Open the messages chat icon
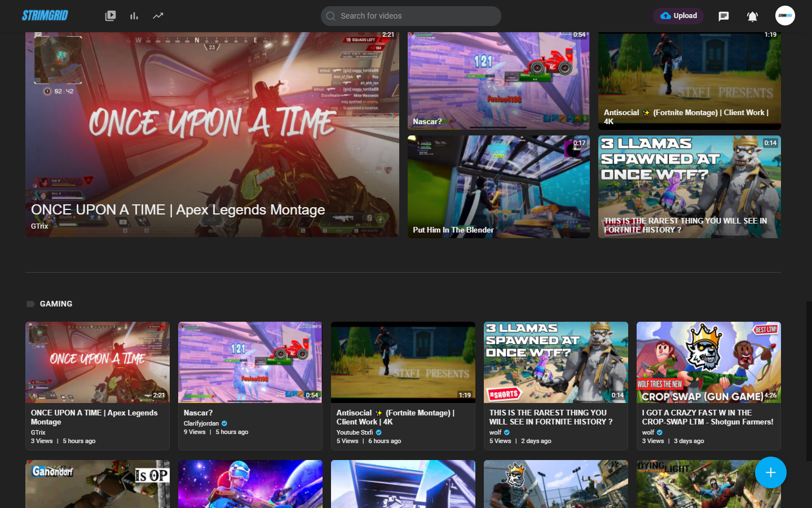The height and width of the screenshot is (508, 812). click(723, 16)
